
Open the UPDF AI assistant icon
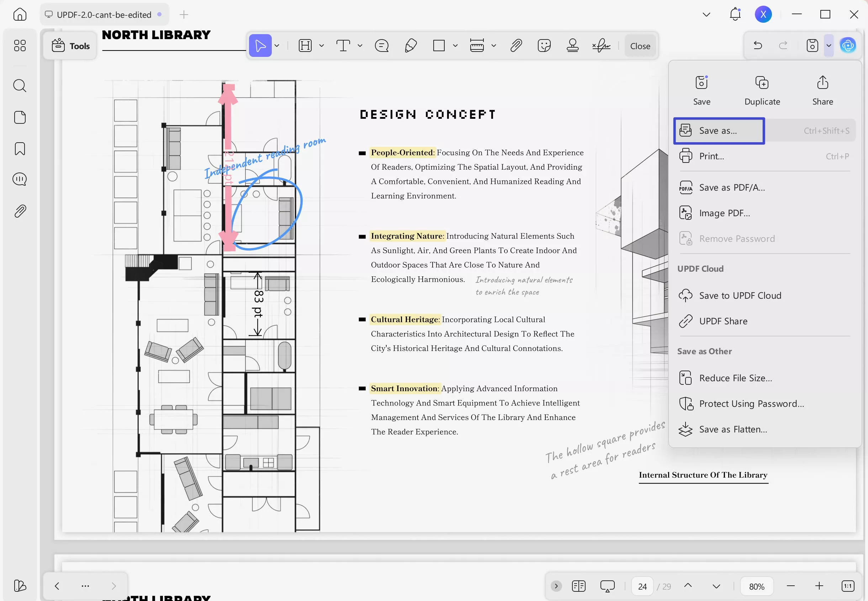pos(848,46)
